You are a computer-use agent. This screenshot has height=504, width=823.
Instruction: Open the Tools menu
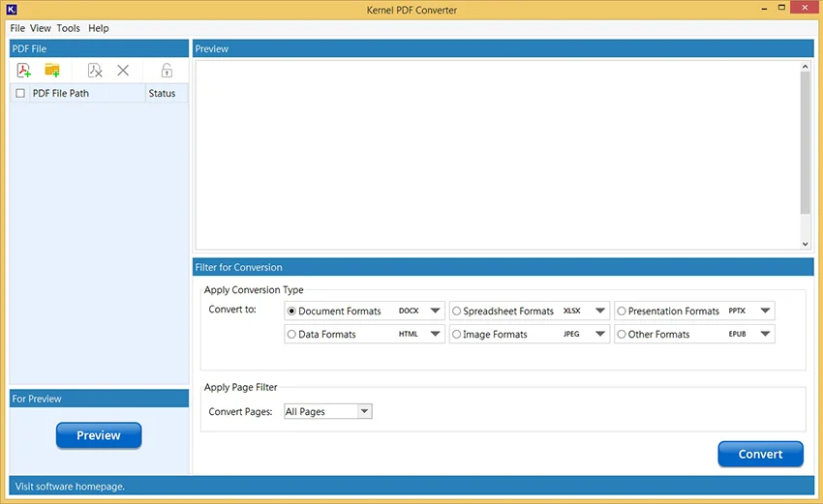coord(68,28)
